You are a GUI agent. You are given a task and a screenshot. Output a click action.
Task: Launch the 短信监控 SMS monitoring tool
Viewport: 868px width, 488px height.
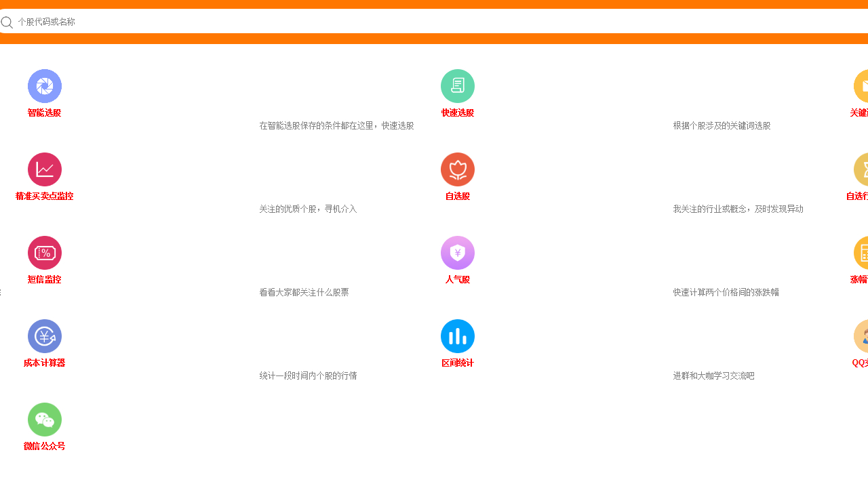44,253
